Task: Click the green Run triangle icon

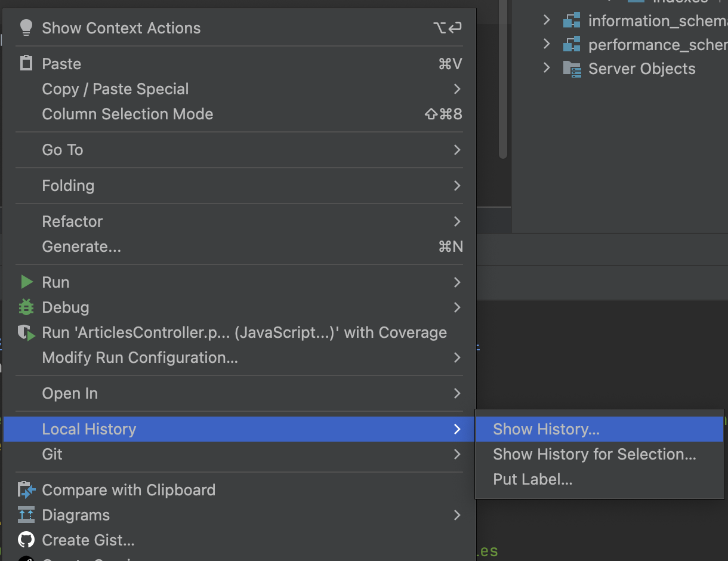Action: coord(27,282)
